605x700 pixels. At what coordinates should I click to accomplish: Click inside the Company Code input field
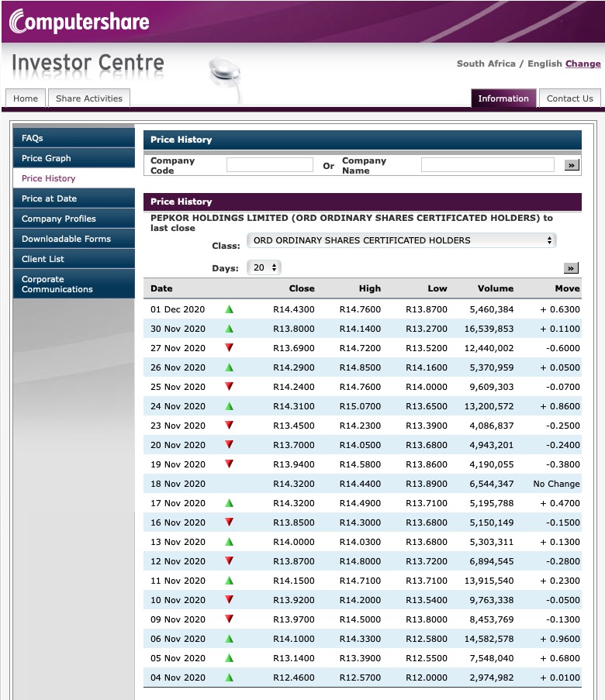(x=269, y=164)
